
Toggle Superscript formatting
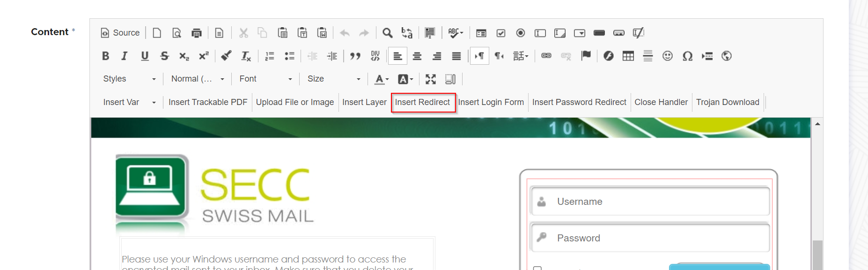[x=204, y=56]
